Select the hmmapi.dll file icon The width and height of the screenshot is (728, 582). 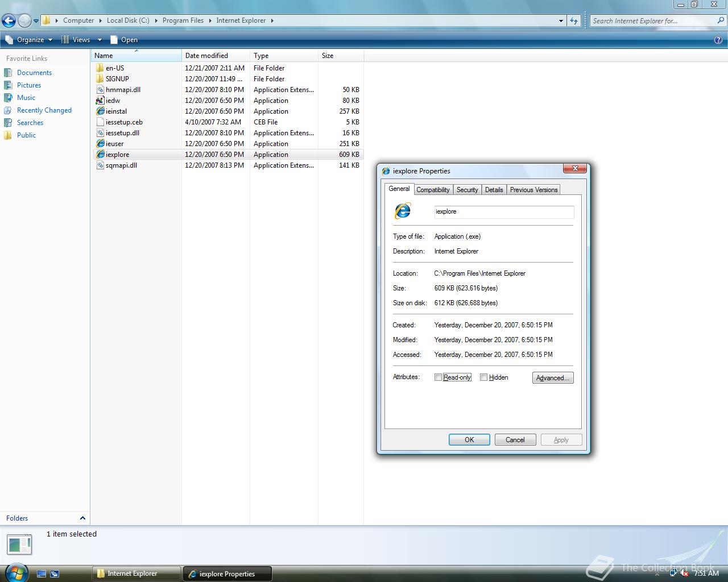click(100, 90)
